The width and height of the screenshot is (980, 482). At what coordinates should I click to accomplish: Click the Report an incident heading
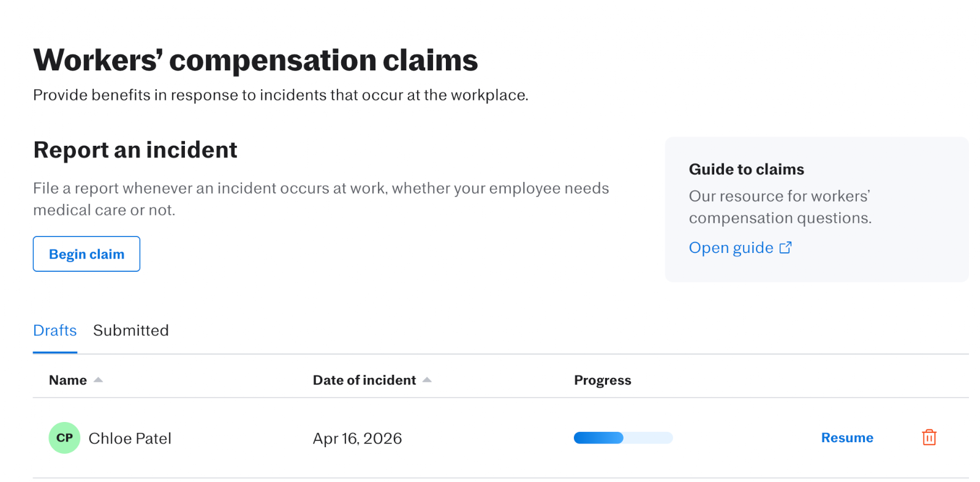(x=135, y=150)
